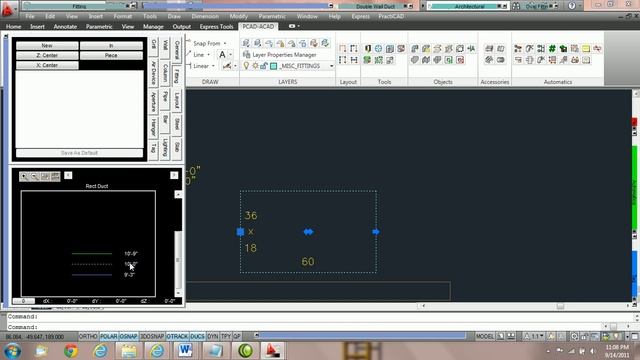Open the Double Wall Duct dropdown

(x=376, y=6)
